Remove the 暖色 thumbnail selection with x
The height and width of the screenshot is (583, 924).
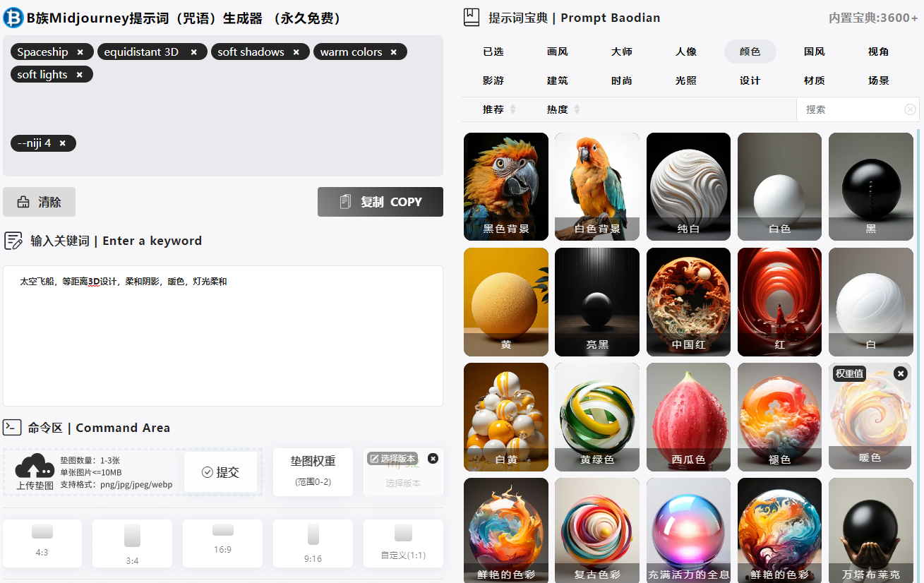click(x=900, y=373)
